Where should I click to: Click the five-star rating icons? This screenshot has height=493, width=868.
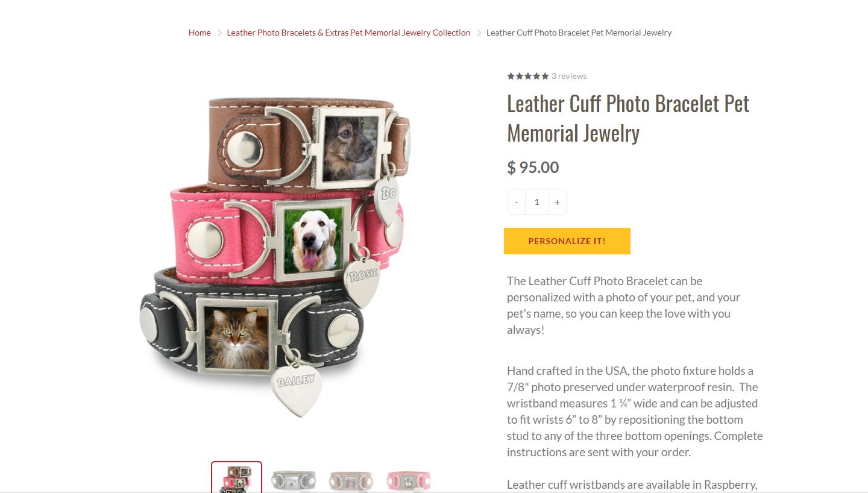coord(528,76)
